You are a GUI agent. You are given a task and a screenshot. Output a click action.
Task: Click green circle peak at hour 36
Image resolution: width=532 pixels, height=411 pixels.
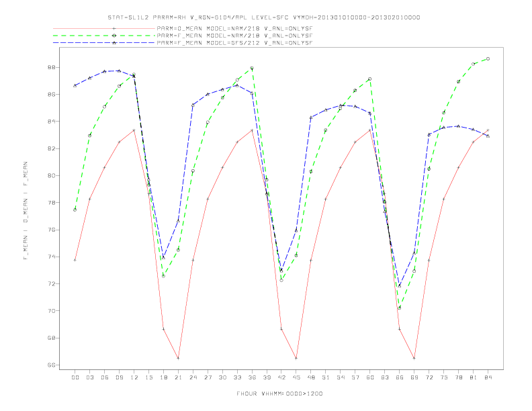(x=252, y=68)
